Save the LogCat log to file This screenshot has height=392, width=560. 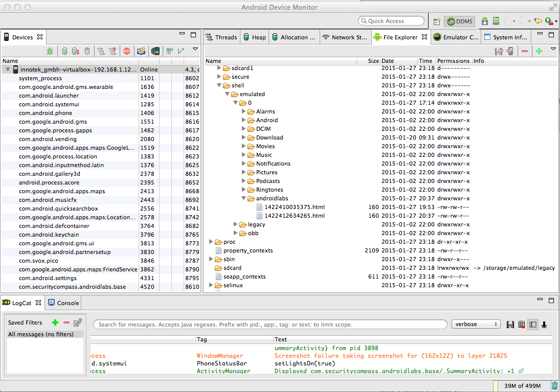[x=510, y=325]
